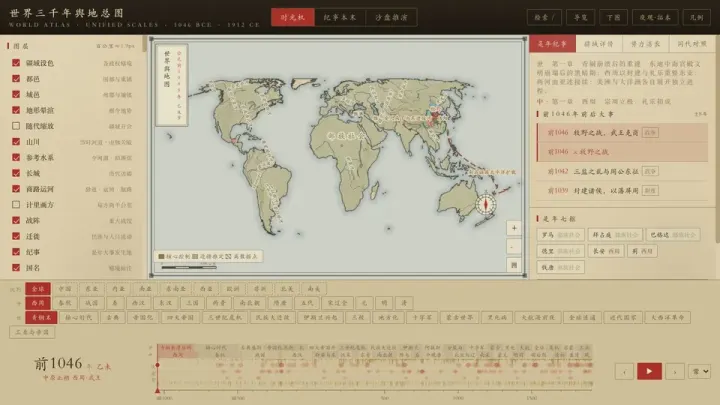
Task: Toggle the 迁徙 layer checkbox
Action: (x=16, y=236)
